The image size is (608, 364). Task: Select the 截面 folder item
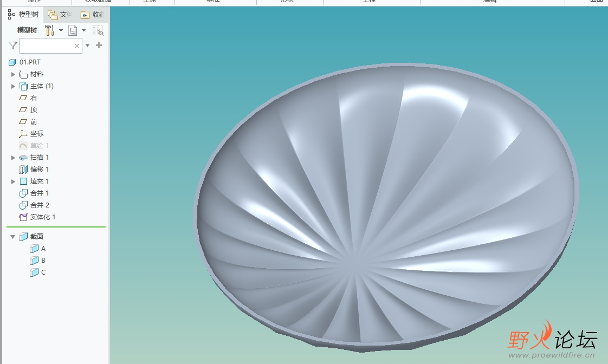tap(37, 237)
